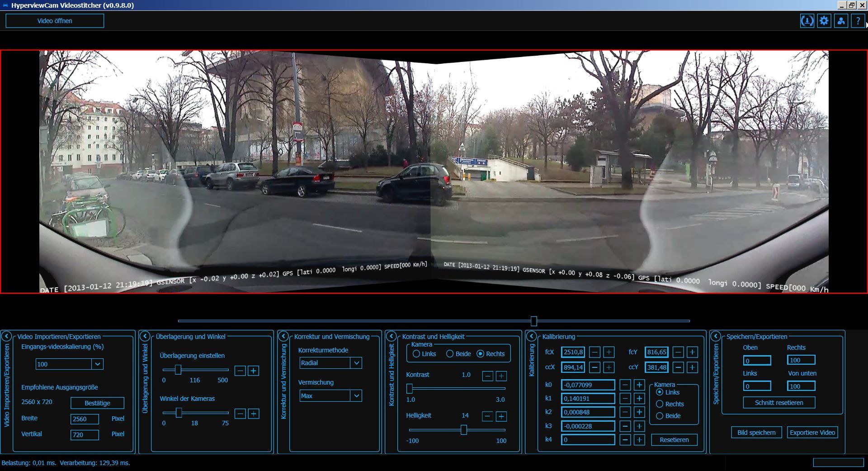Decrease k4 coefficient with minus
This screenshot has height=471, width=868.
point(625,440)
